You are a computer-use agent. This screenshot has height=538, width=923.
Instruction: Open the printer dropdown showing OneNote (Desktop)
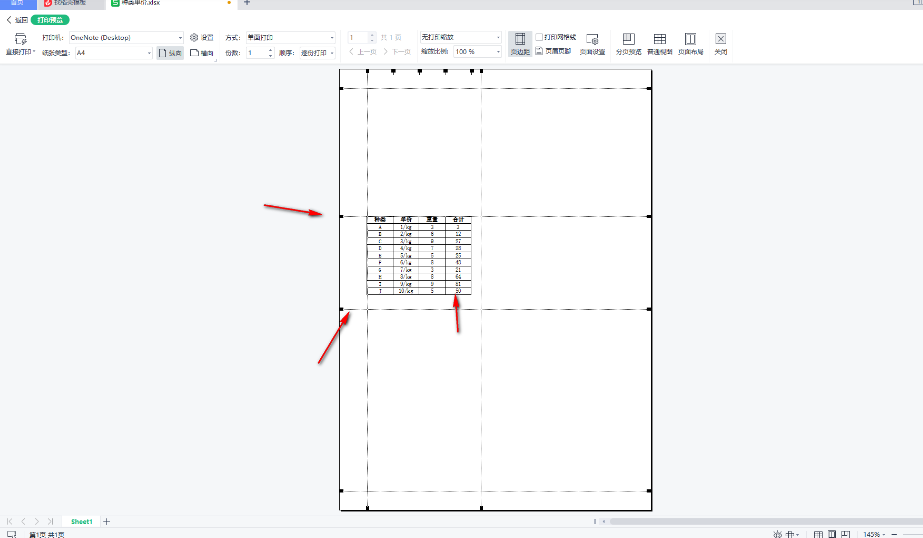pyautogui.click(x=126, y=37)
